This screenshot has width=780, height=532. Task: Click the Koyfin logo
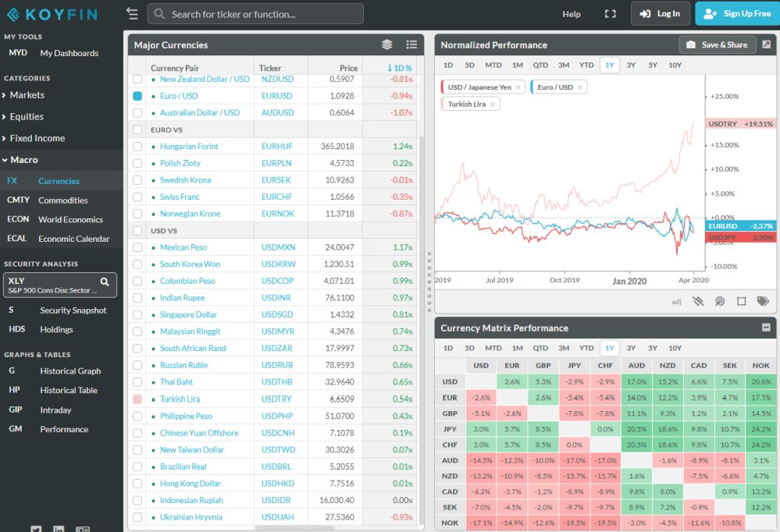click(52, 14)
